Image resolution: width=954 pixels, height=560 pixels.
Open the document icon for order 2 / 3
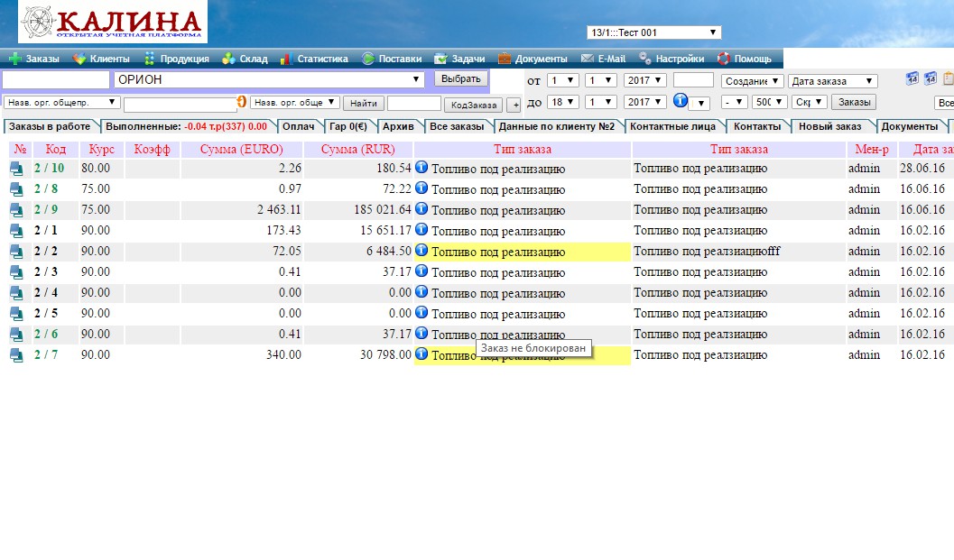pyautogui.click(x=16, y=272)
